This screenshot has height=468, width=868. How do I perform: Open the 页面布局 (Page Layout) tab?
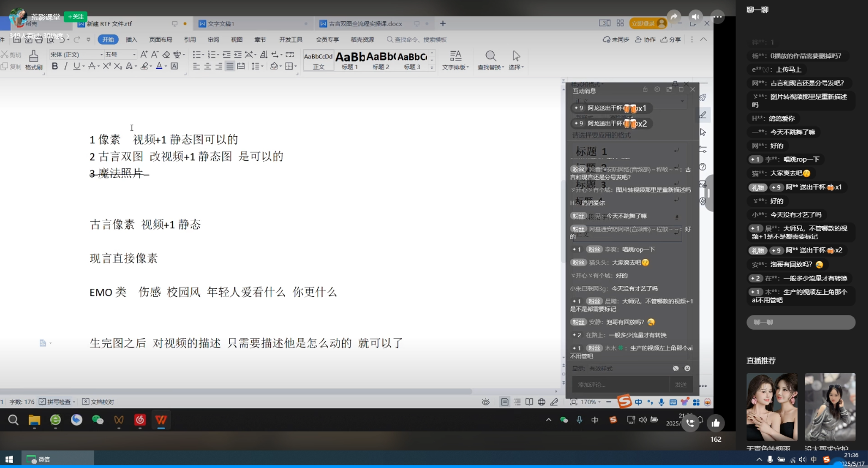(161, 40)
